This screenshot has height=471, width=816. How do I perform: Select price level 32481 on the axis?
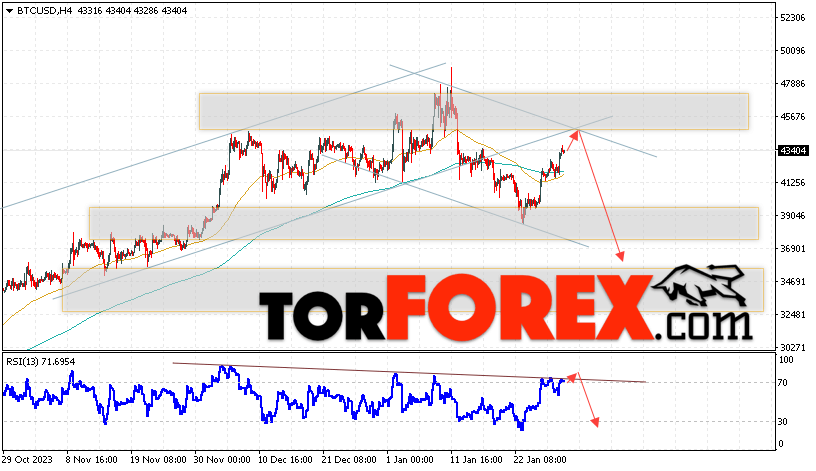793,314
